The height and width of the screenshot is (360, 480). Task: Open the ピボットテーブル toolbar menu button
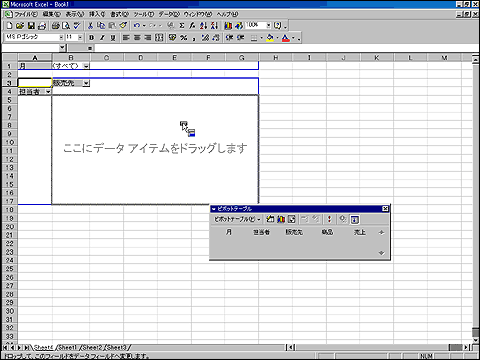pos(237,219)
